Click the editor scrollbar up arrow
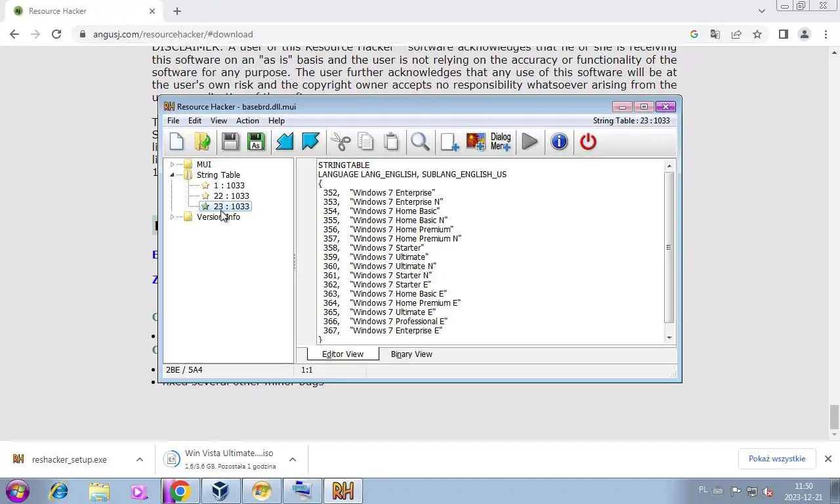This screenshot has width=840, height=504. tap(669, 165)
